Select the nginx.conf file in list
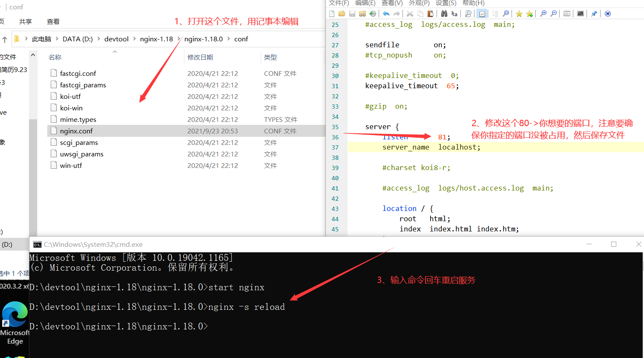The height and width of the screenshot is (358, 644). [x=76, y=131]
